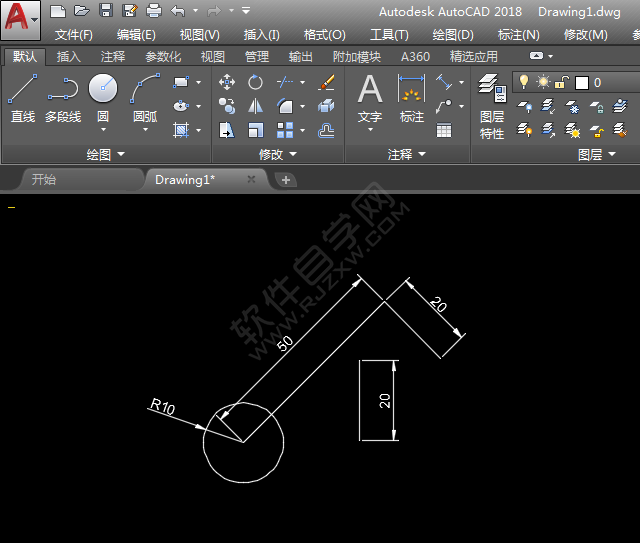Toggle layer freeze sun icon
The height and width of the screenshot is (543, 640).
pos(543,82)
